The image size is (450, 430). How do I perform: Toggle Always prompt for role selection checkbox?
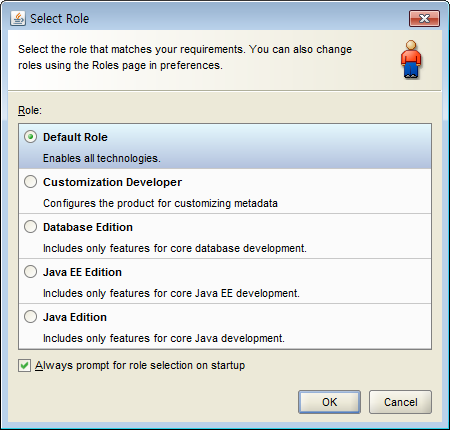tap(24, 366)
